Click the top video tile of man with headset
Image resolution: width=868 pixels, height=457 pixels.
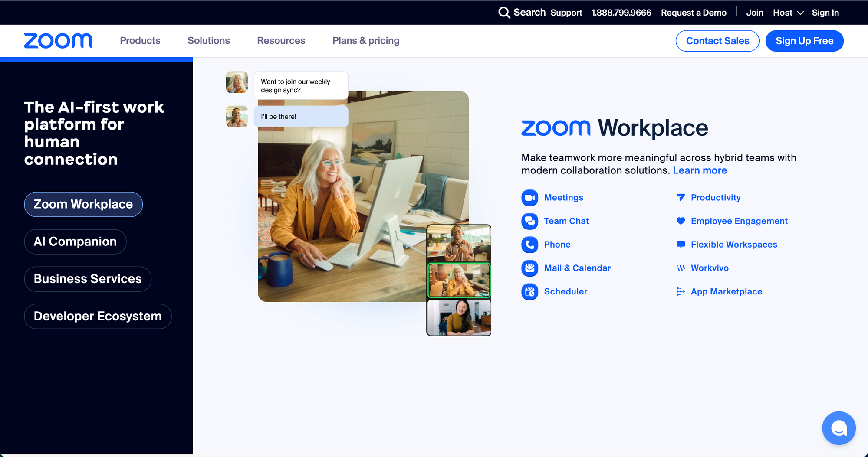coord(459,243)
